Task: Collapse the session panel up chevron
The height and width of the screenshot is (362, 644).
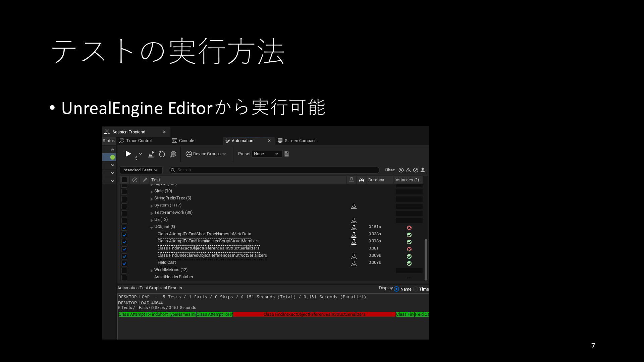Action: point(112,149)
